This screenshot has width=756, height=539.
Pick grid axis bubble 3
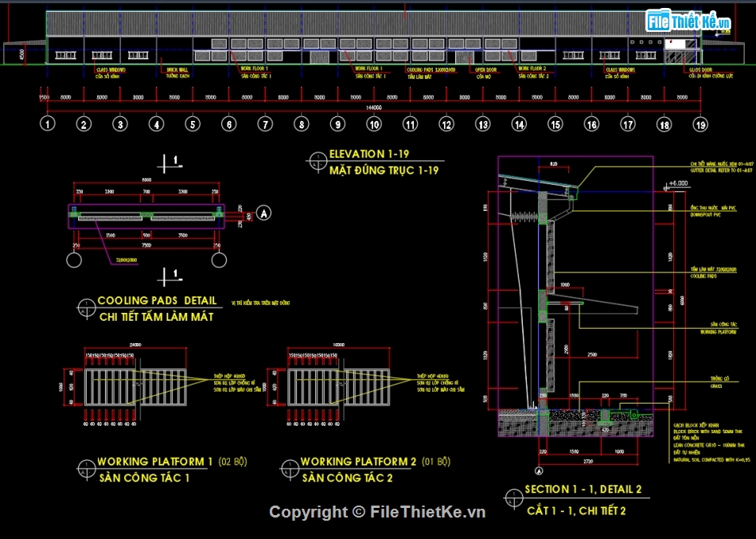pyautogui.click(x=120, y=124)
